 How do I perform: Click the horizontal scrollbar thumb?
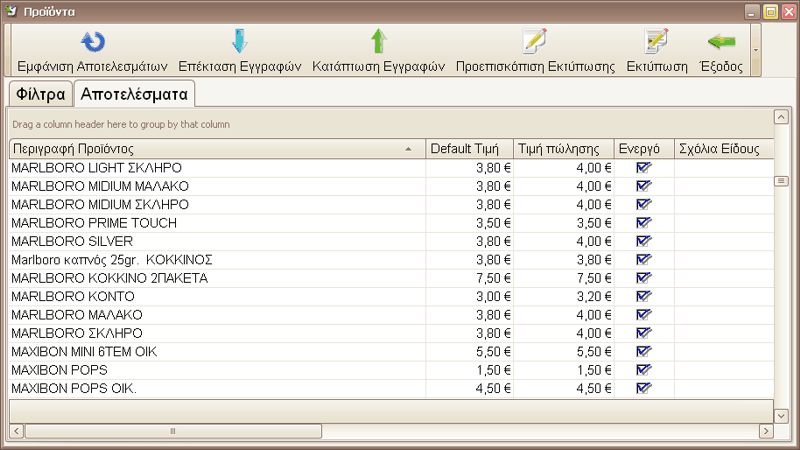click(x=173, y=431)
